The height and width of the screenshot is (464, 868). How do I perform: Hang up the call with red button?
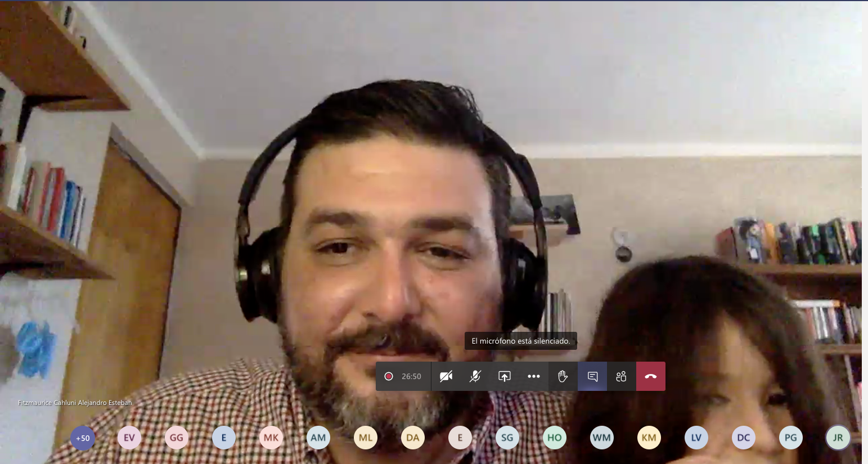(x=651, y=376)
